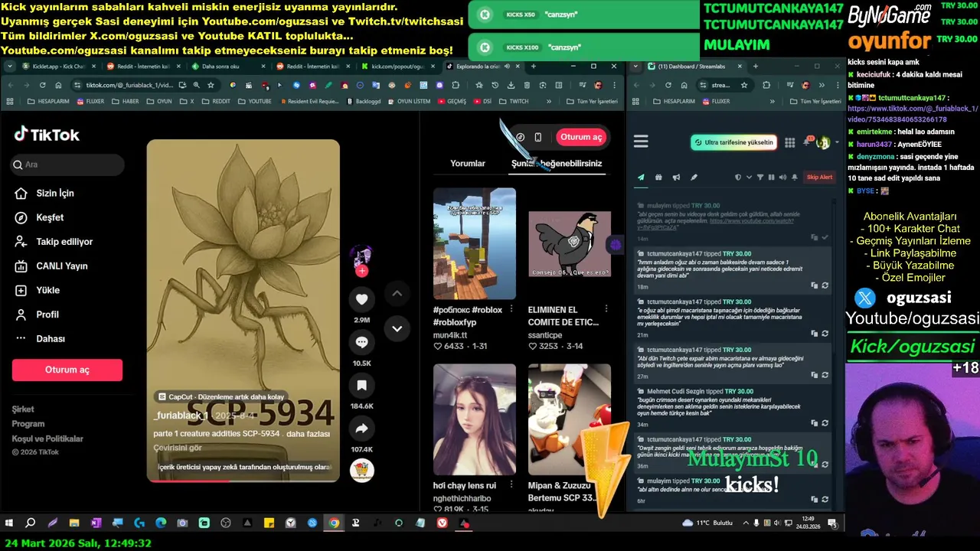
Task: Click the phone app icon beside Oturum aç
Action: [x=537, y=137]
